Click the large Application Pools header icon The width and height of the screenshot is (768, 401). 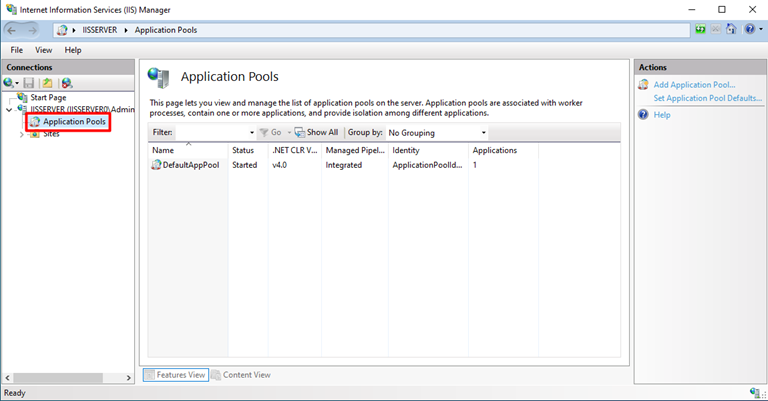pyautogui.click(x=159, y=77)
